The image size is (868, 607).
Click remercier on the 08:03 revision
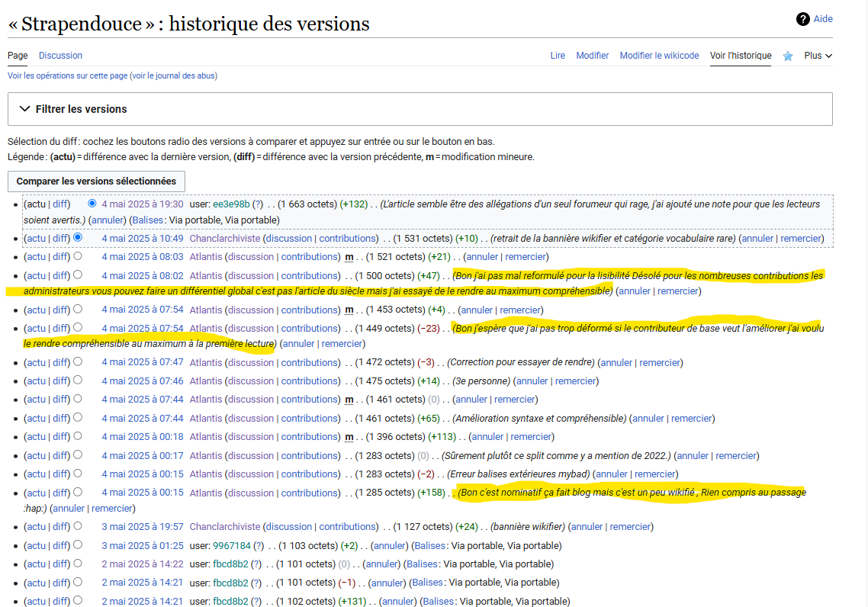(x=526, y=257)
